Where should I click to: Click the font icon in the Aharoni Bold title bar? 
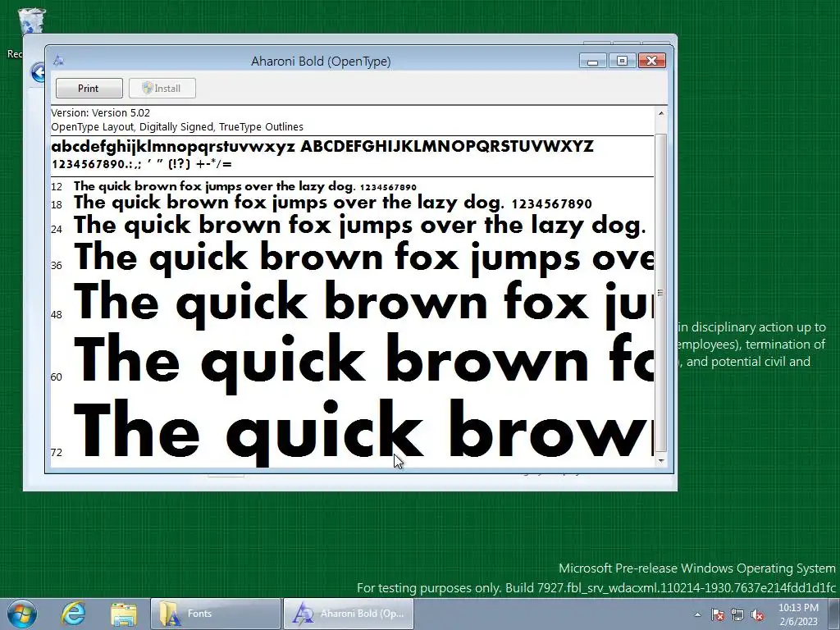(59, 61)
